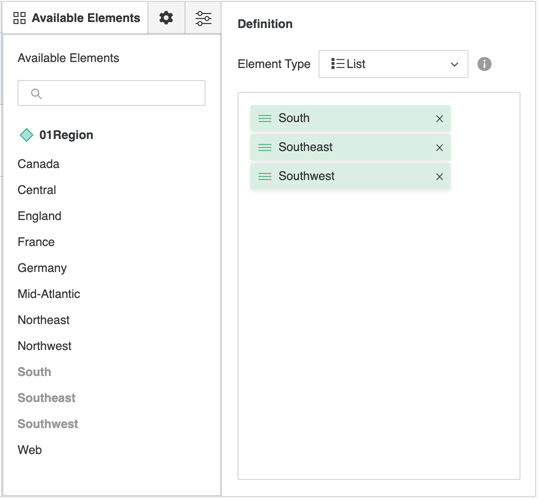This screenshot has width=538, height=499.
Task: Pick Mid-Atlantic in the elements list
Action: click(49, 294)
